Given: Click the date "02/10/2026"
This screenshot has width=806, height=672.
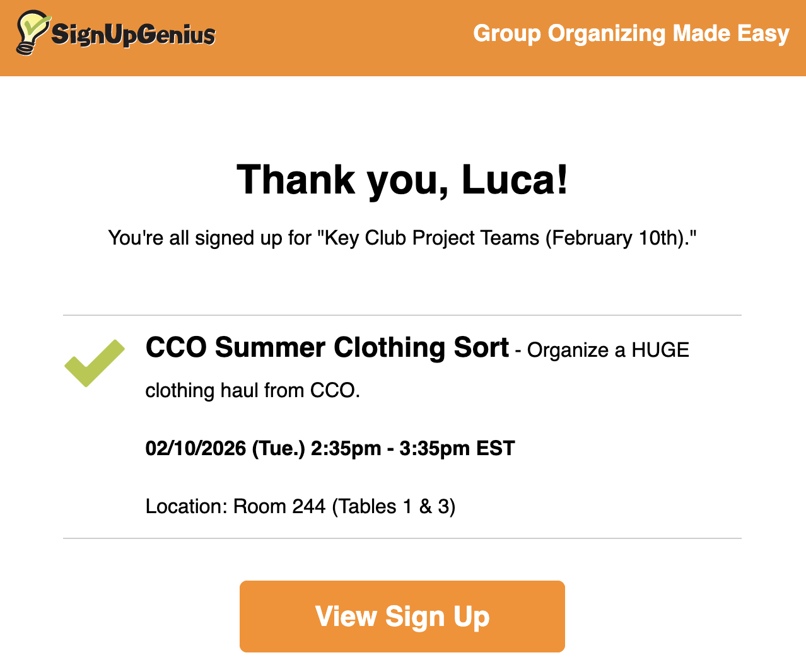Looking at the screenshot, I should pyautogui.click(x=196, y=449).
